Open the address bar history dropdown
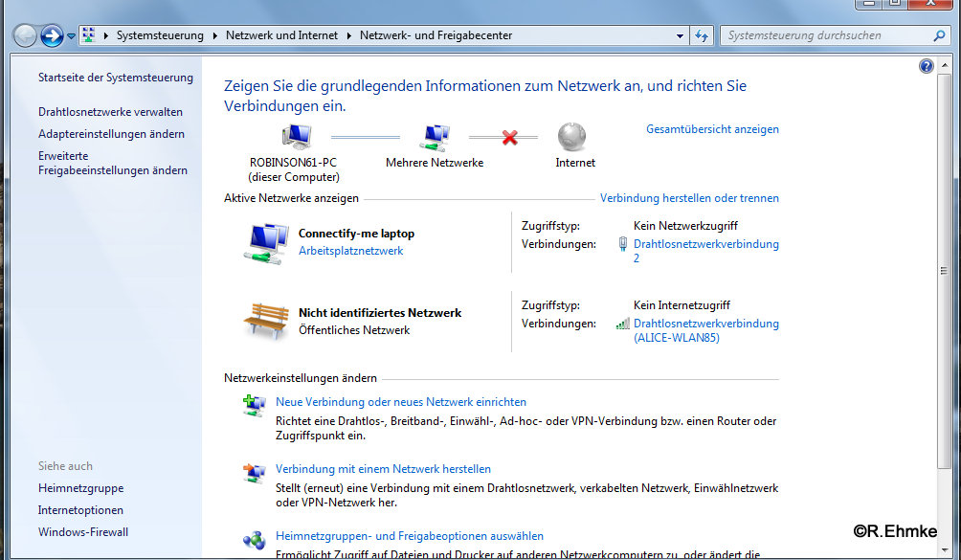The image size is (961, 560). [681, 35]
